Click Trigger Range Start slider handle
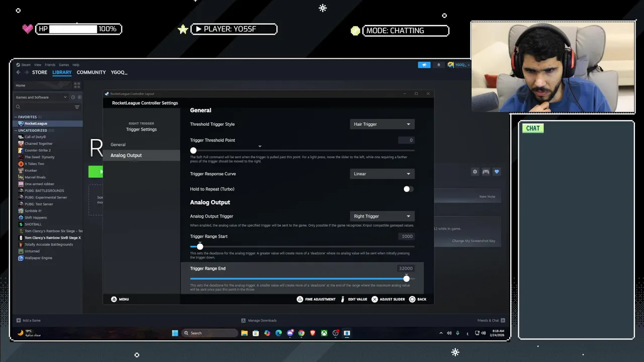Screen dimensions: 644x362 (x=200, y=246)
